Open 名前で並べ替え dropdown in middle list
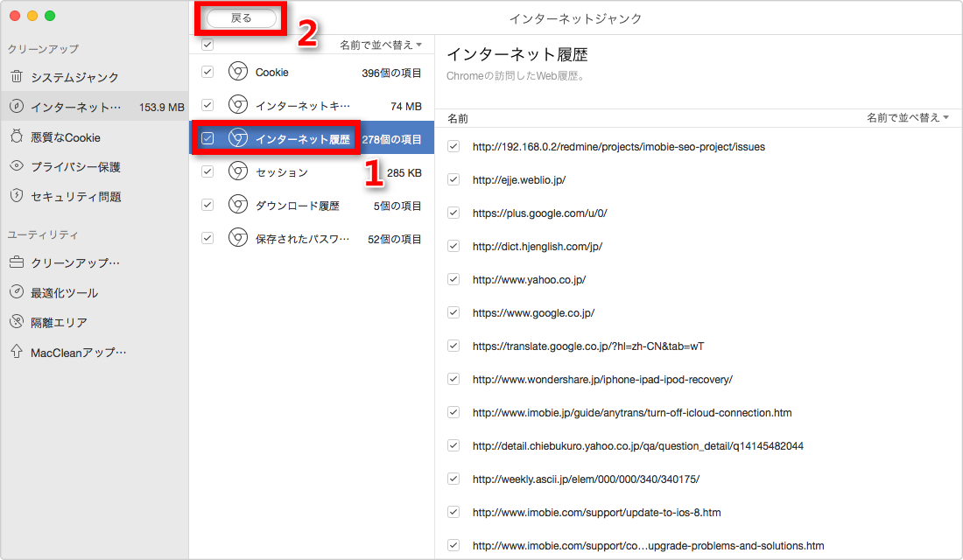Image resolution: width=963 pixels, height=560 pixels. pyautogui.click(x=381, y=45)
